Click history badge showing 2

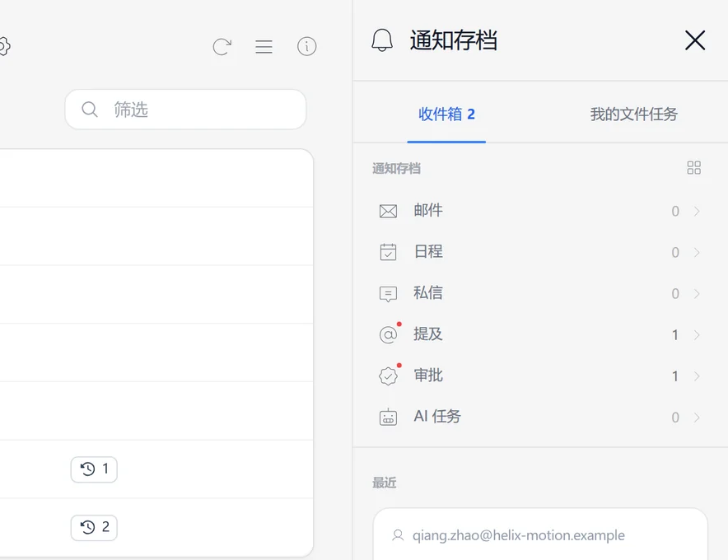(x=94, y=528)
